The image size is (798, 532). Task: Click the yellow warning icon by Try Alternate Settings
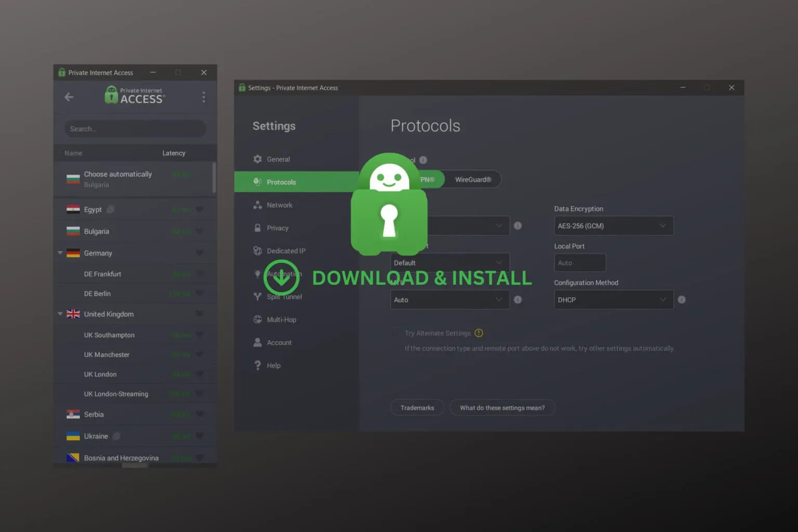click(479, 333)
